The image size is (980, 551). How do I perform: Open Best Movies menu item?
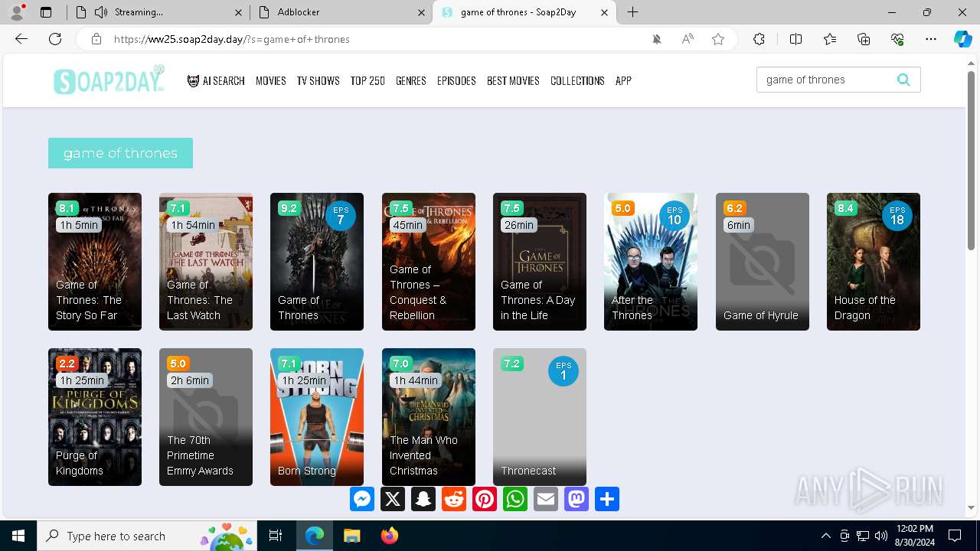(513, 80)
